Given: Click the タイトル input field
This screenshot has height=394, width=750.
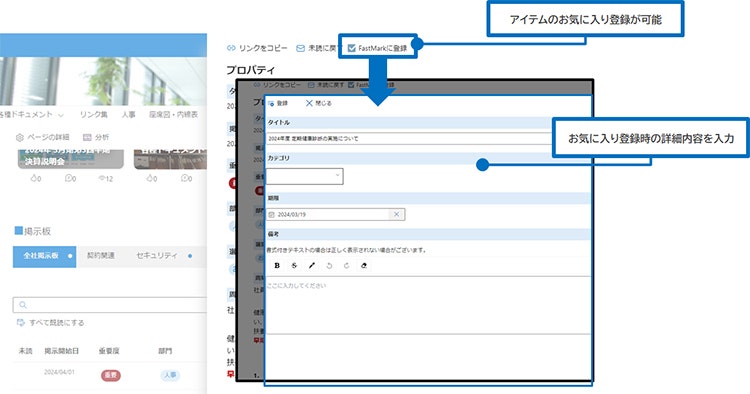Looking at the screenshot, I should click(x=409, y=139).
